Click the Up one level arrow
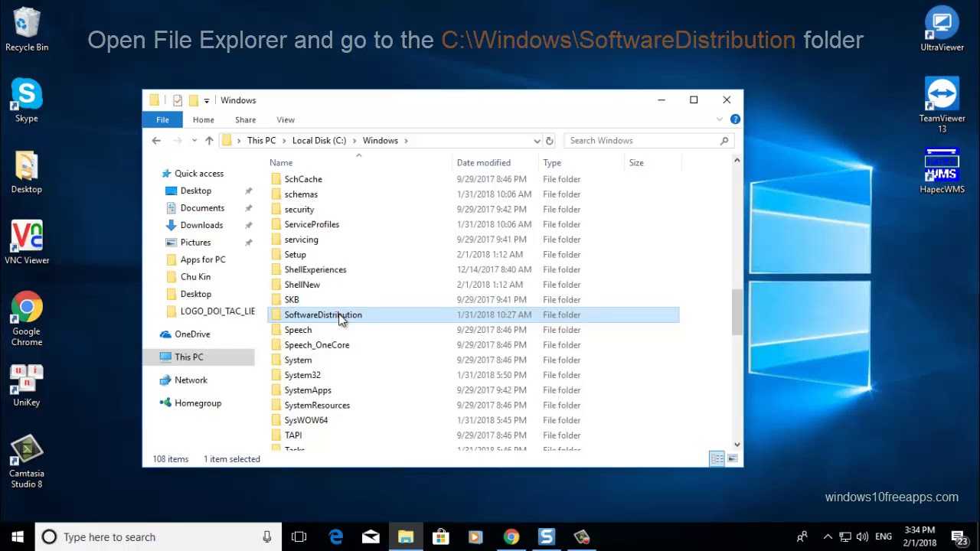This screenshot has width=980, height=551. [209, 141]
